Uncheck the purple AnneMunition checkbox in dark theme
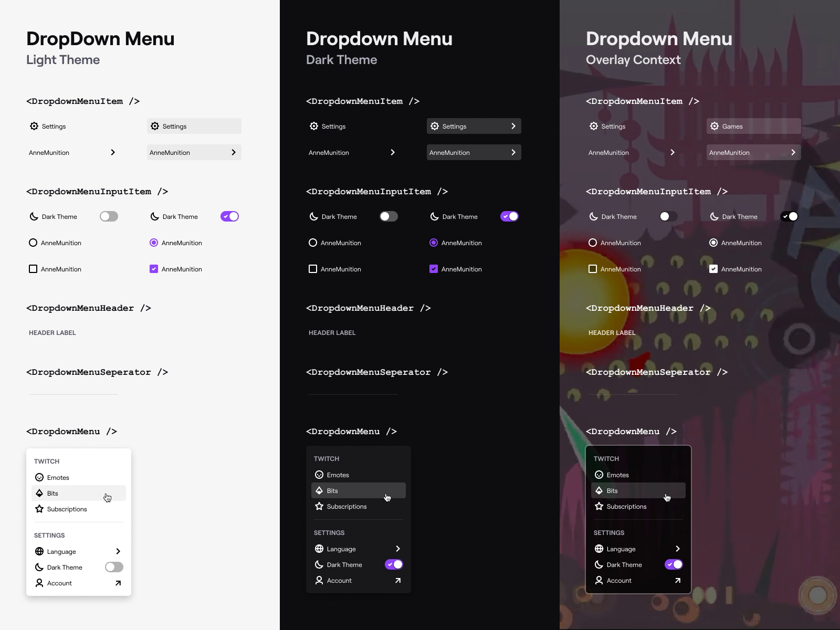 (x=434, y=269)
